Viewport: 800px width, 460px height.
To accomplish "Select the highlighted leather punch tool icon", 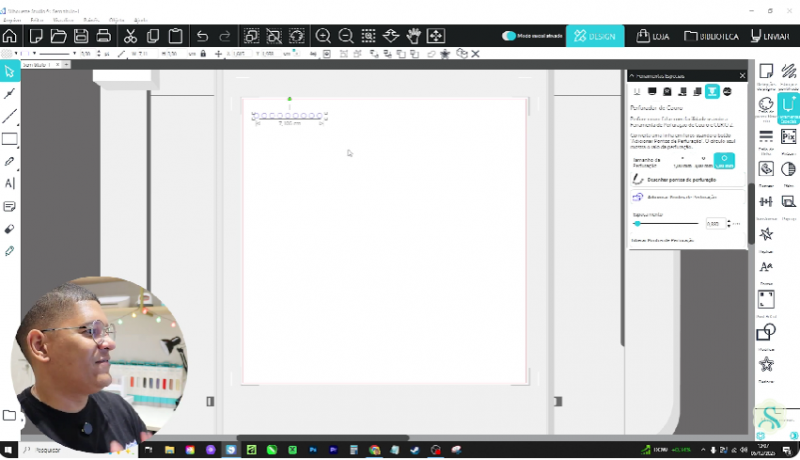I will point(712,91).
